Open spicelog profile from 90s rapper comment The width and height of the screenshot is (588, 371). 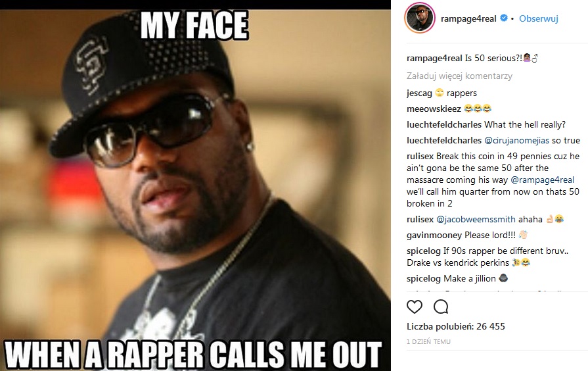pyautogui.click(x=424, y=251)
